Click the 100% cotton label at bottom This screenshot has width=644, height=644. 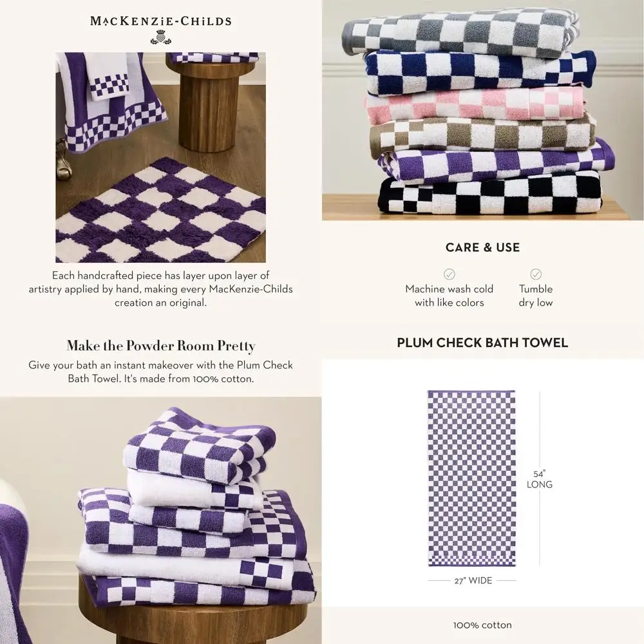(482, 625)
